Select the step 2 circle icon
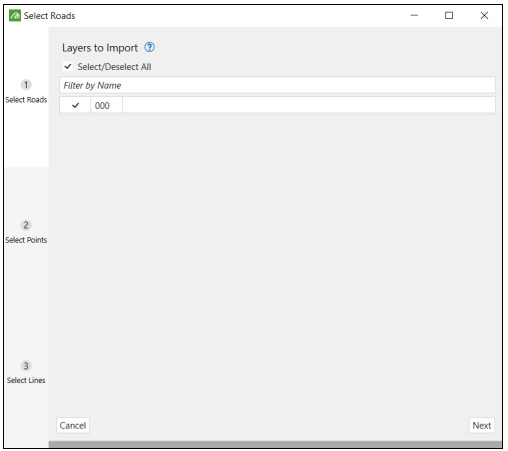 pyautogui.click(x=26, y=225)
